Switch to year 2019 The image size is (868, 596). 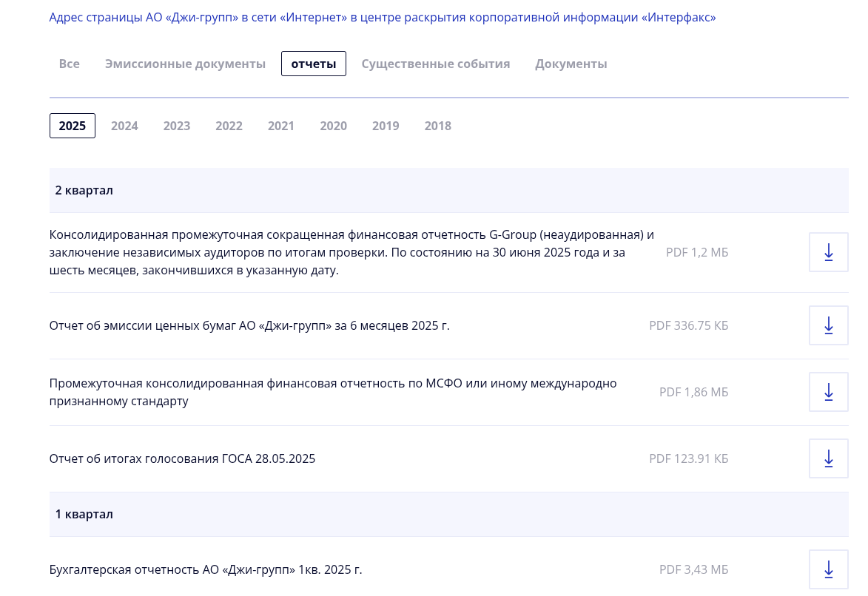coord(386,126)
